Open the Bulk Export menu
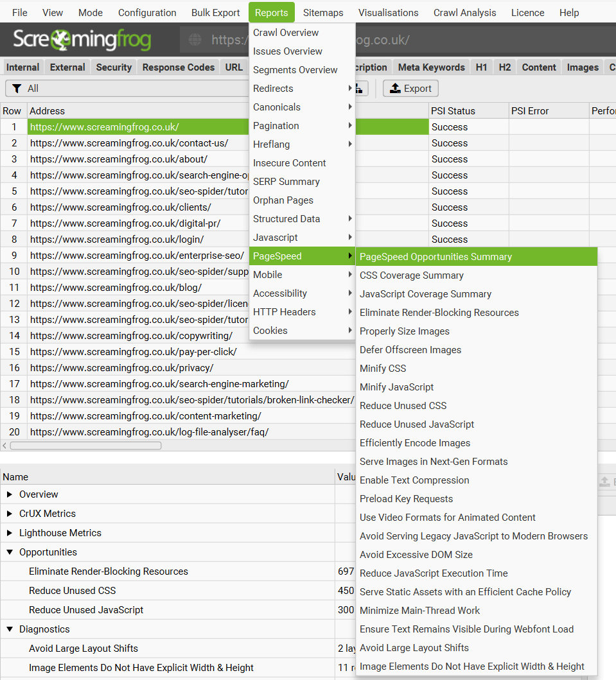The image size is (616, 680). pos(215,13)
